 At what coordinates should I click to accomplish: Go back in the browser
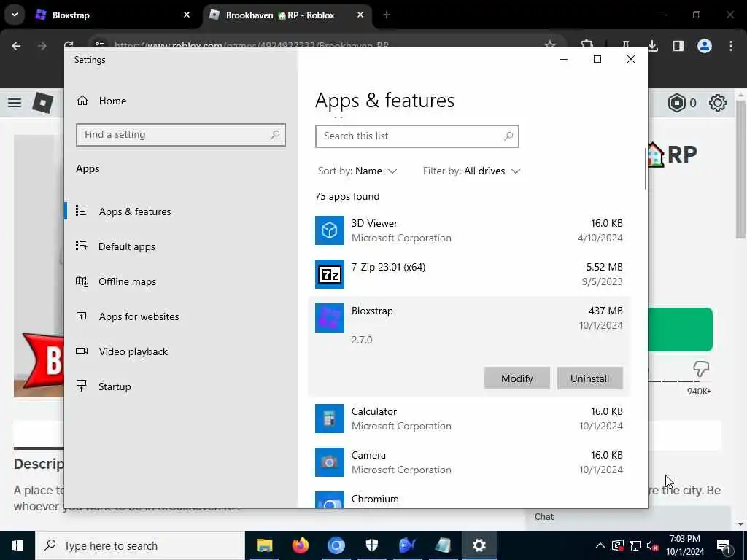(x=16, y=46)
